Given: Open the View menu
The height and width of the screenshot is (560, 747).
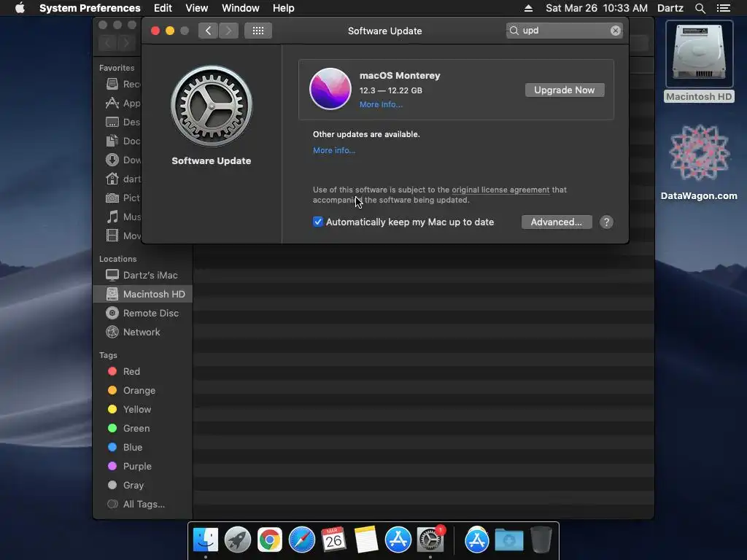Looking at the screenshot, I should pos(197,8).
